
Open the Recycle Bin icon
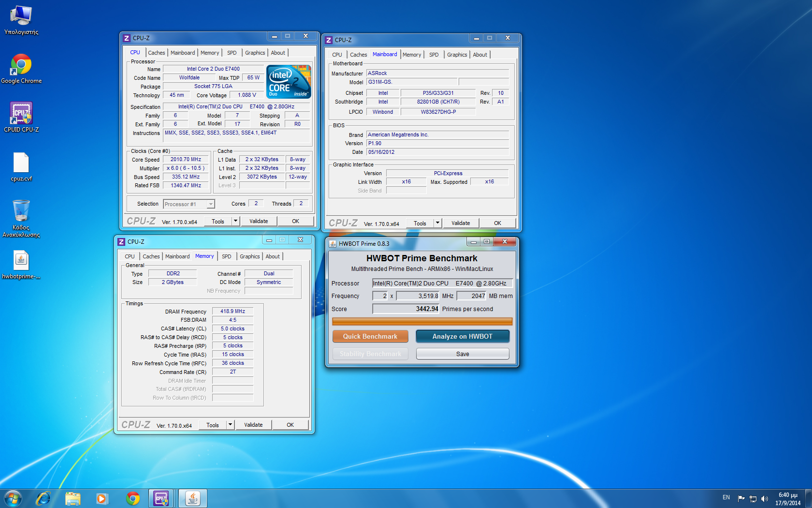21,218
